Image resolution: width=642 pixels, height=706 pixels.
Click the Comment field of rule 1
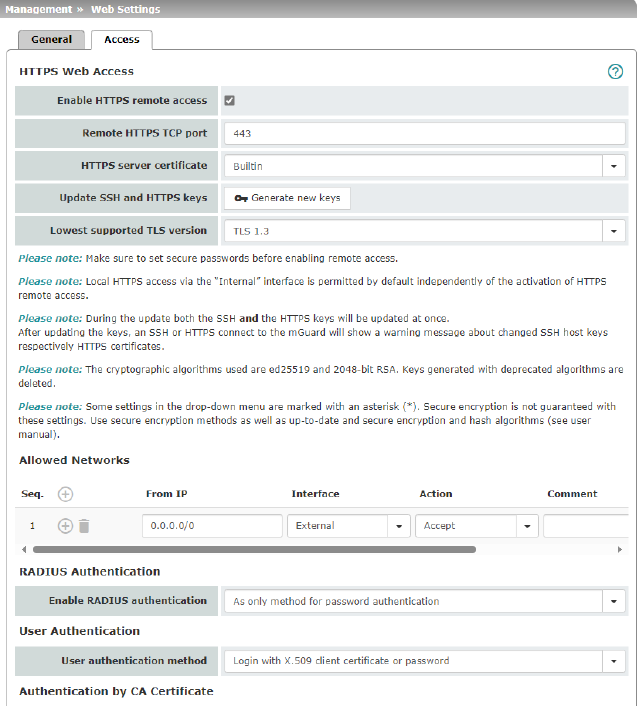click(585, 526)
